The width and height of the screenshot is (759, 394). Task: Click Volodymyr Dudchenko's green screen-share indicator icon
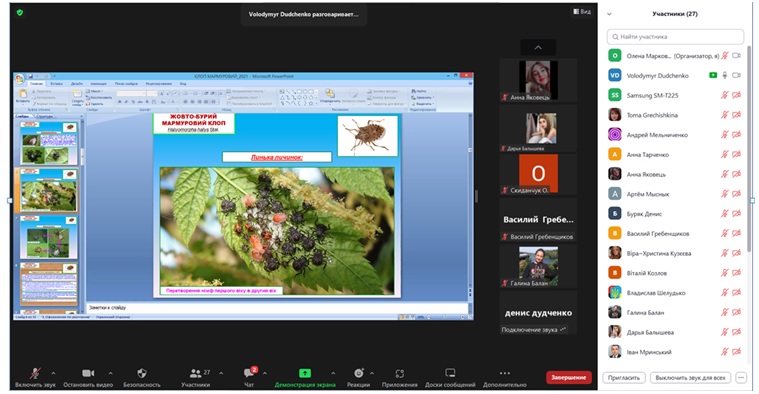[x=713, y=76]
